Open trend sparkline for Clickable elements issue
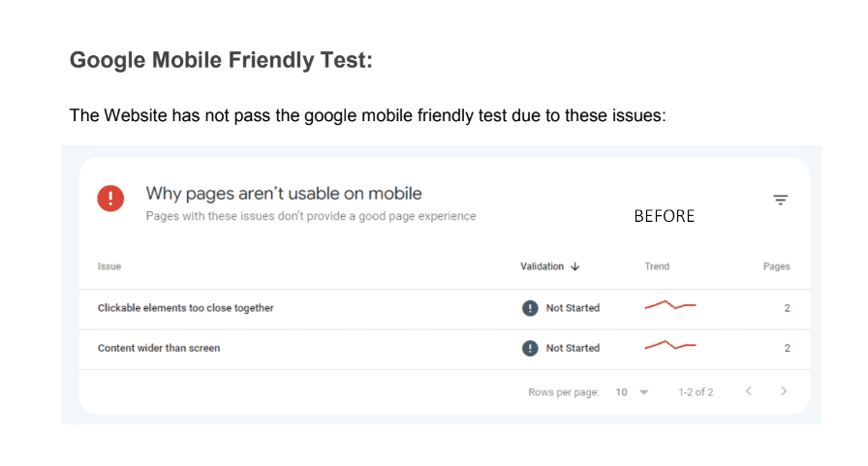 click(670, 305)
